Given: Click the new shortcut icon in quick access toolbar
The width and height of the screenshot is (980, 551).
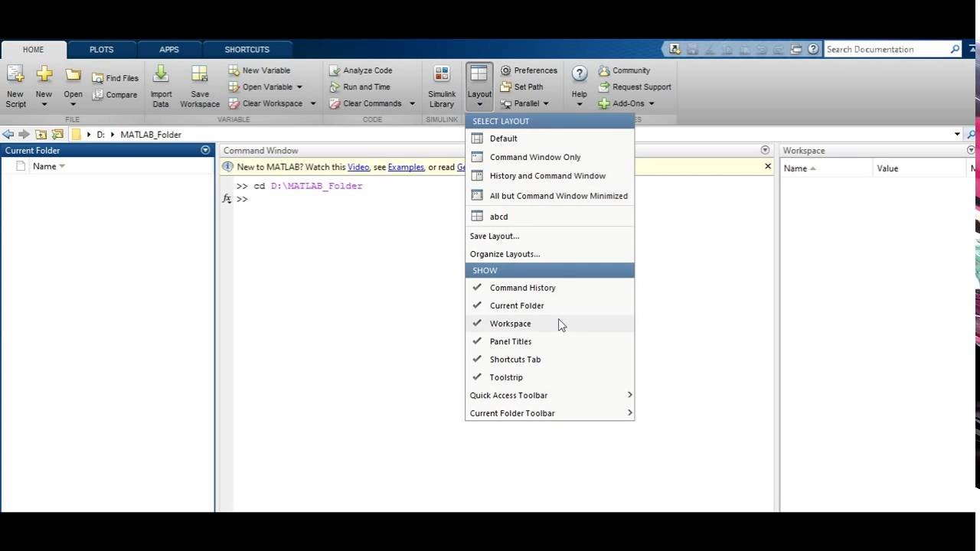Looking at the screenshot, I should [675, 49].
